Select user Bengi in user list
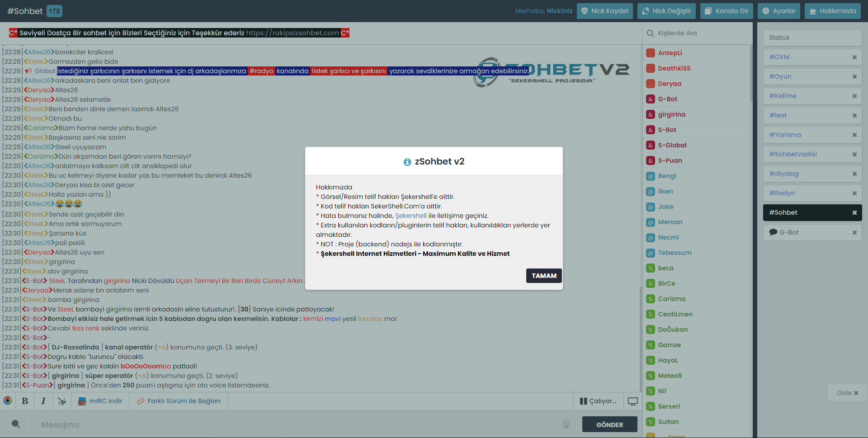Screen dimensions: 868x438 click(696, 176)
